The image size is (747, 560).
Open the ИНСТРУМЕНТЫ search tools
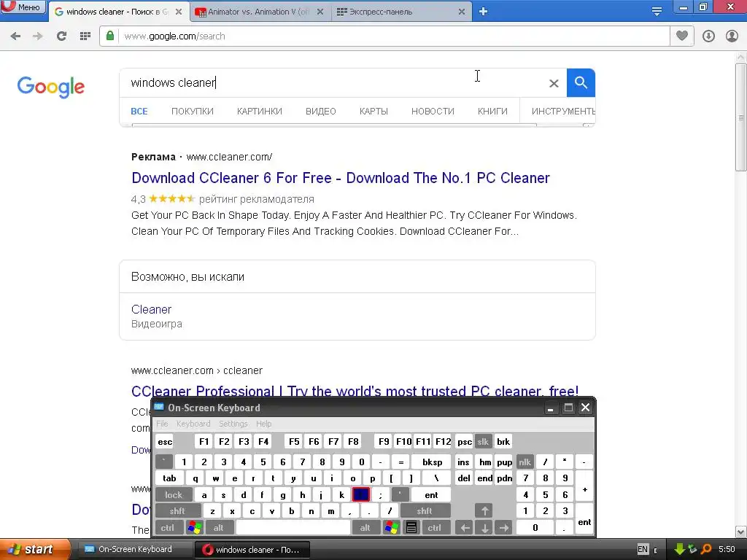coord(563,112)
